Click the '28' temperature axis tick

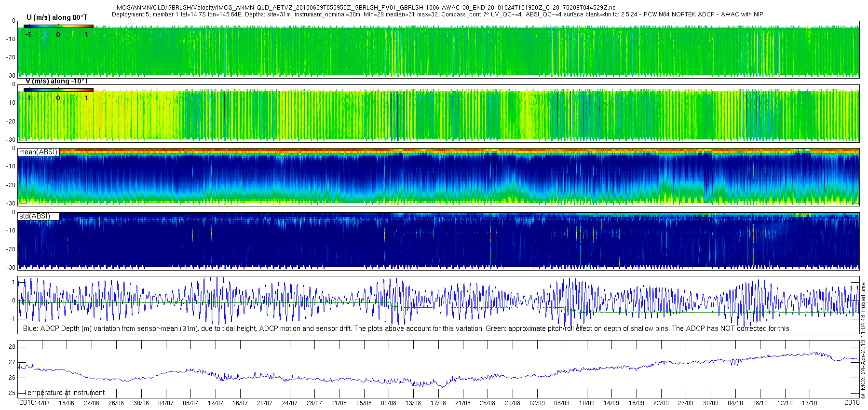coord(12,347)
